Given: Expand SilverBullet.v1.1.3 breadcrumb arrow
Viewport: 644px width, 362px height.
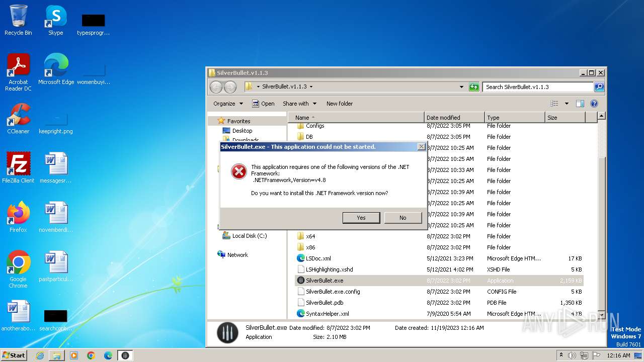Looking at the screenshot, I should point(311,87).
